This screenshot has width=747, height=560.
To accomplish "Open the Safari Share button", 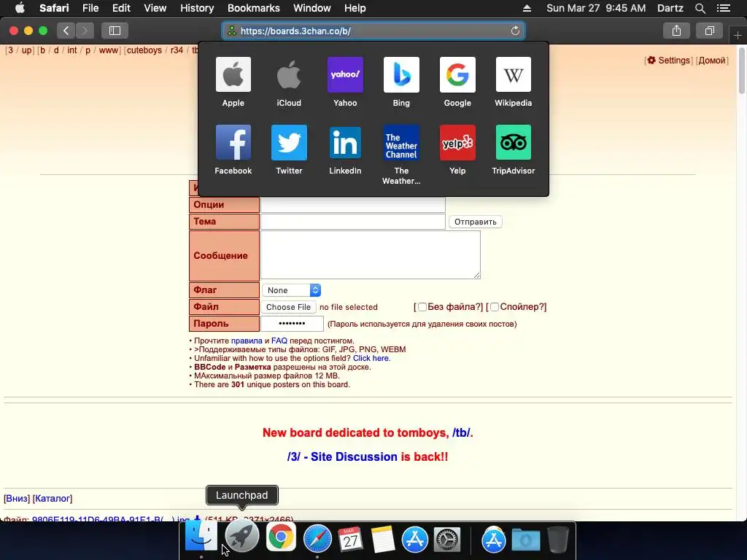I will pos(676,31).
